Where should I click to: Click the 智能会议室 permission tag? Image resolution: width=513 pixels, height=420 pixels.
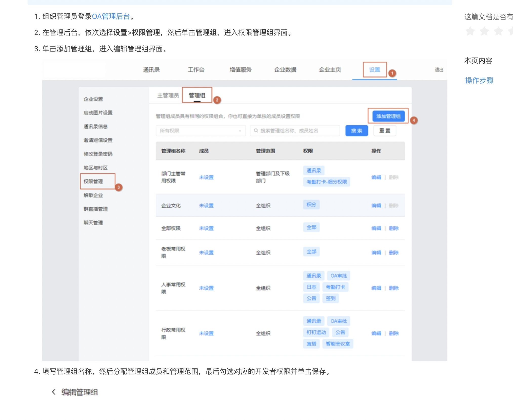point(338,344)
